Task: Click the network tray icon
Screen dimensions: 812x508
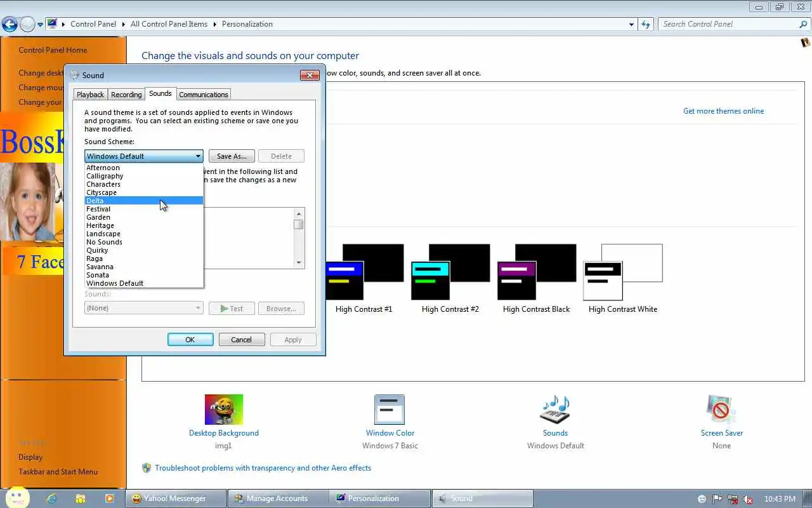Action: [x=733, y=499]
